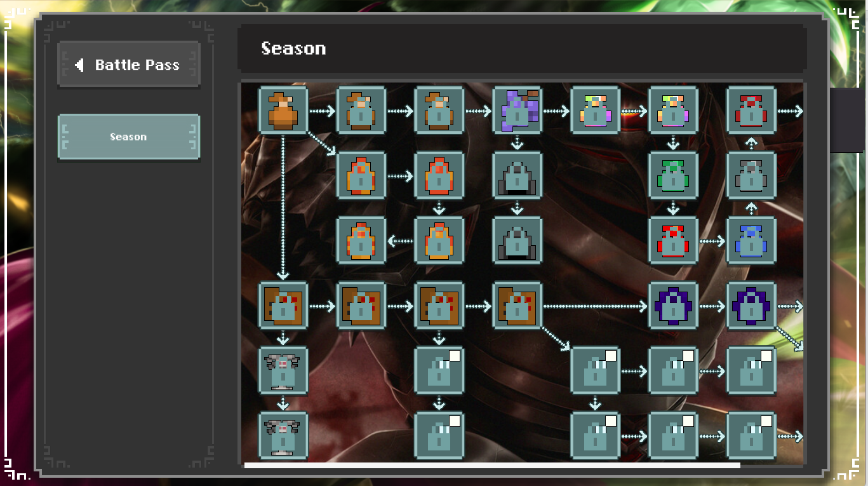Select the locked purple pixel skin reward
Screen dimensions: 868x486
tap(517, 111)
